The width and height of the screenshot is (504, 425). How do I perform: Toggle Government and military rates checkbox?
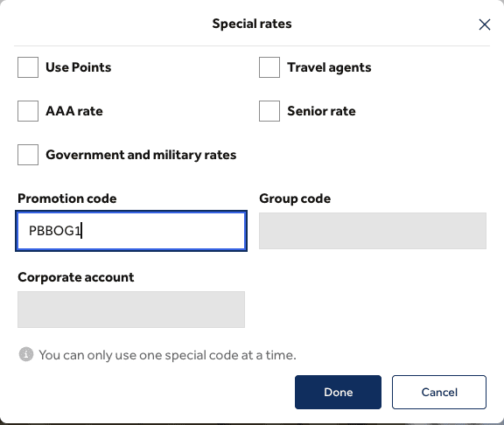(28, 155)
